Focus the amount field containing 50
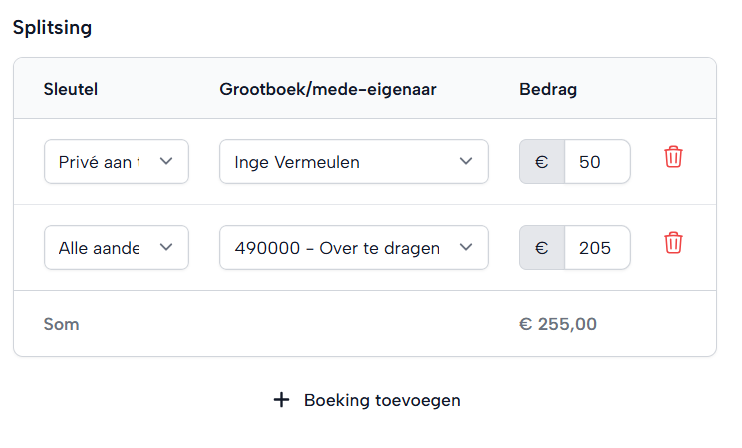Viewport: 742px width, 448px height. [597, 162]
